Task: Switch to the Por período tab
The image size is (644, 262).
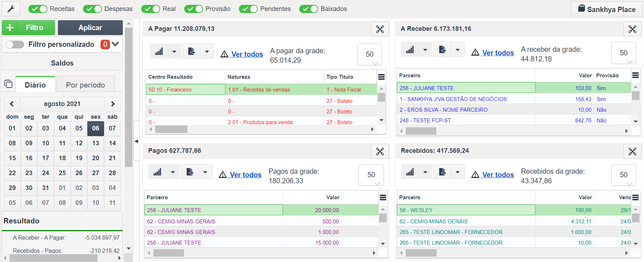Action: click(86, 85)
